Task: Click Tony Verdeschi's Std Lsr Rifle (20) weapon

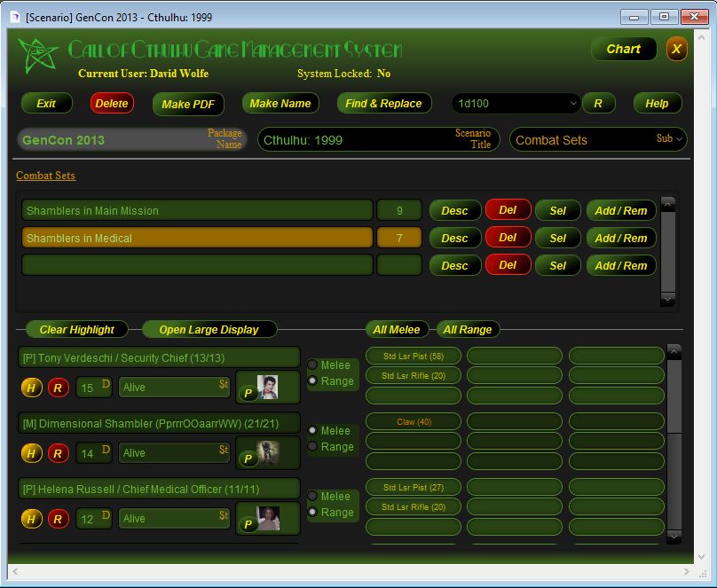Action: (414, 375)
